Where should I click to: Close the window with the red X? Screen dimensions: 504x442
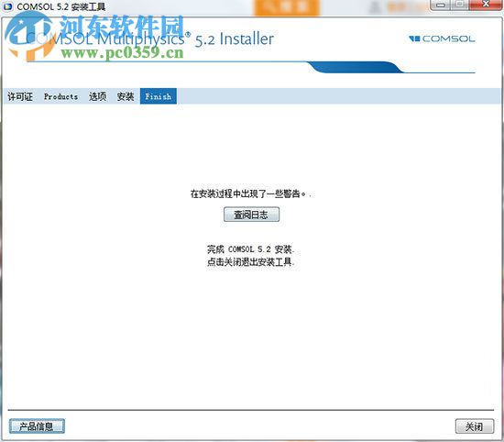point(486,5)
